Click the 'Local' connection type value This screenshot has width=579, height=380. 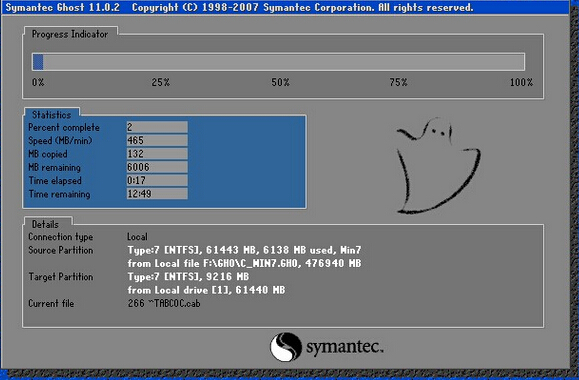(137, 237)
